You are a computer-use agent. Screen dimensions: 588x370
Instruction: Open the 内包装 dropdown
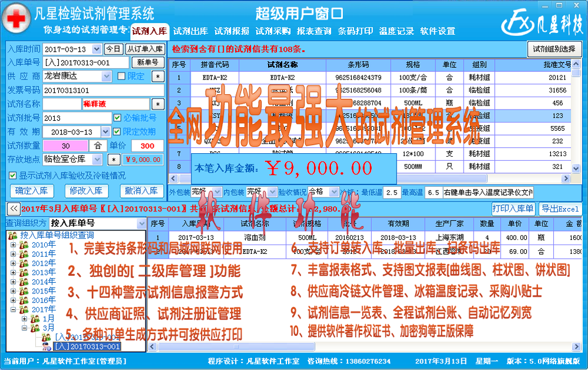272,192
